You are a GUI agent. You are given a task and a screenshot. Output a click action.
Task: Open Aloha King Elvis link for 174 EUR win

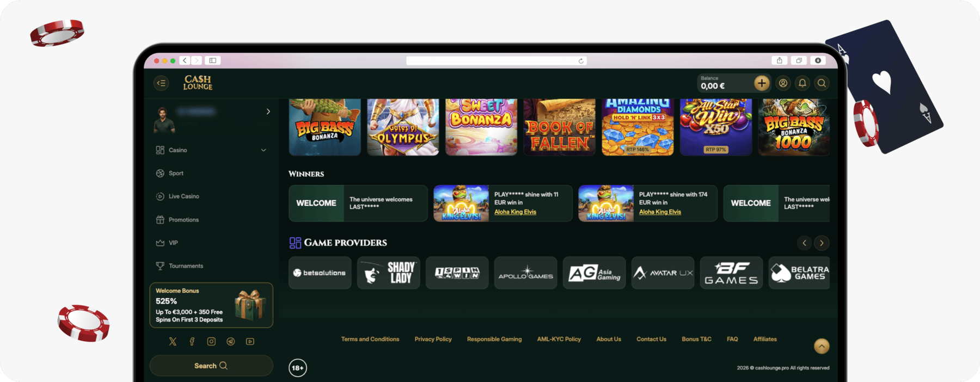tap(660, 212)
